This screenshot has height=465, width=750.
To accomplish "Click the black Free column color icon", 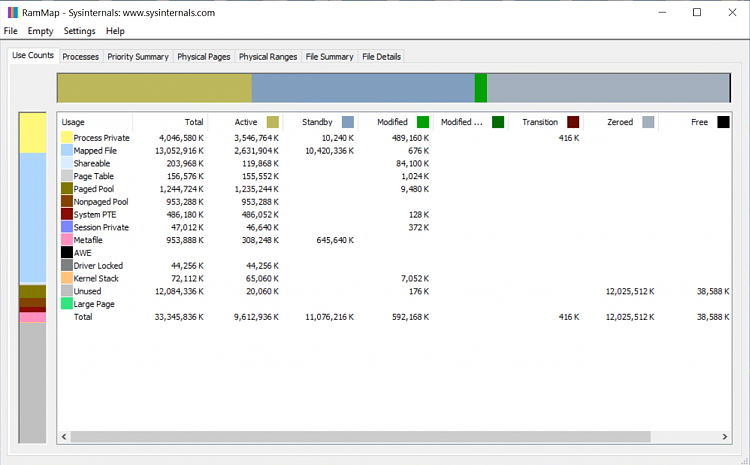I will point(723,122).
